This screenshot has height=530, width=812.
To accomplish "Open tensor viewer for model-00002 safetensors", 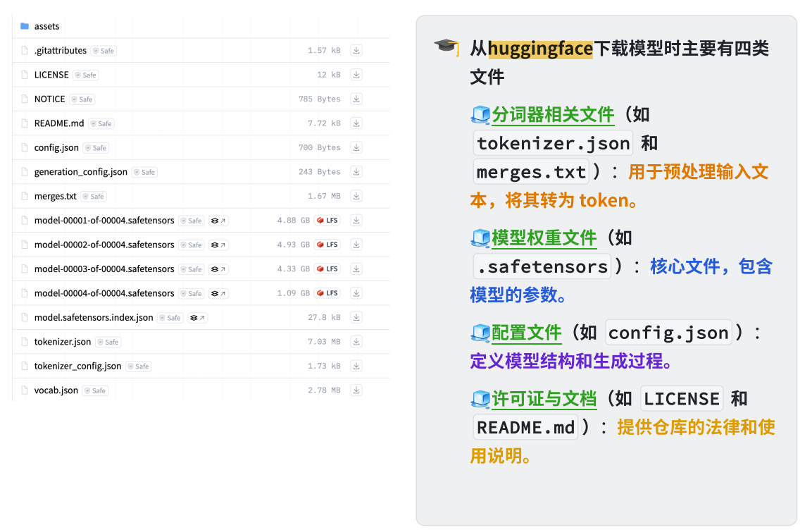I will (218, 245).
